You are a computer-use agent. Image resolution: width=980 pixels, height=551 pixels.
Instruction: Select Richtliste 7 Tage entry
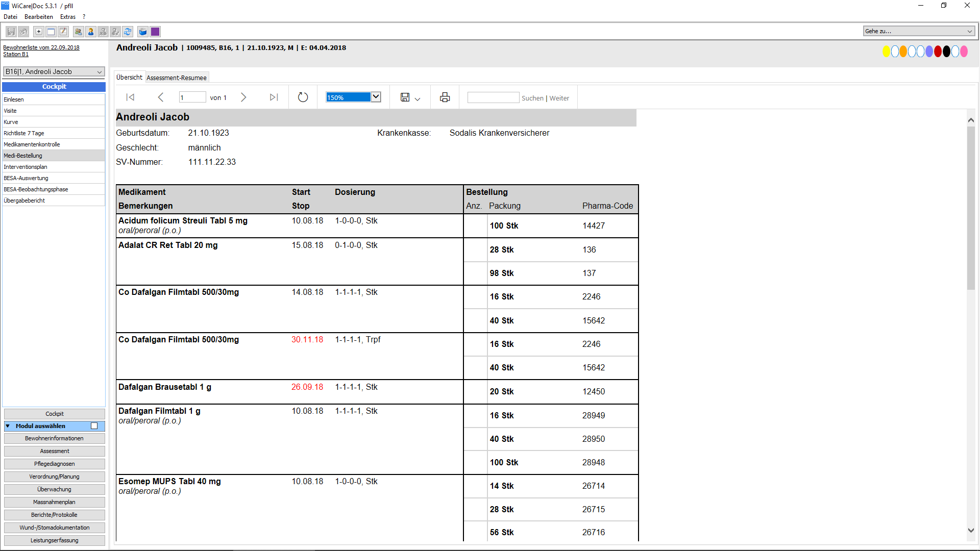click(x=54, y=133)
